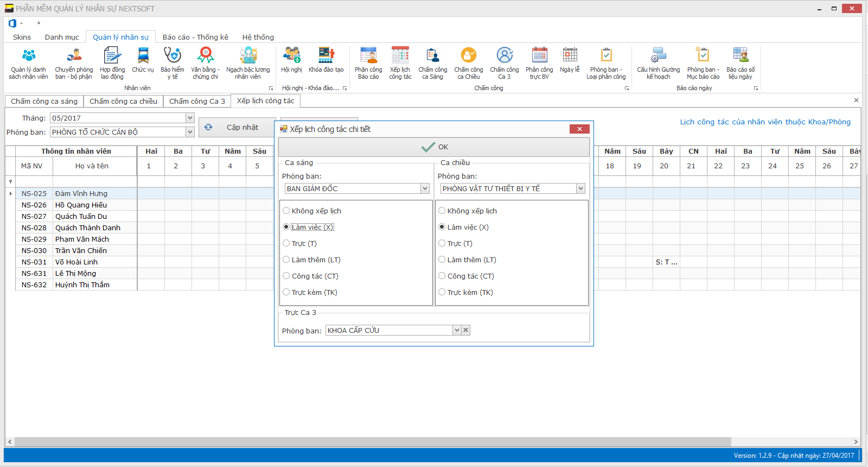This screenshot has width=868, height=467.
Task: Click the Cập nhật button
Action: [x=237, y=127]
